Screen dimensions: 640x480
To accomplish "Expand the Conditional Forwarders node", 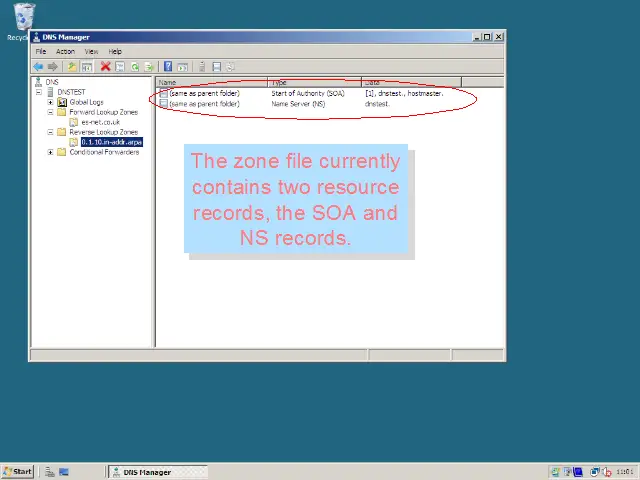I will (x=50, y=152).
